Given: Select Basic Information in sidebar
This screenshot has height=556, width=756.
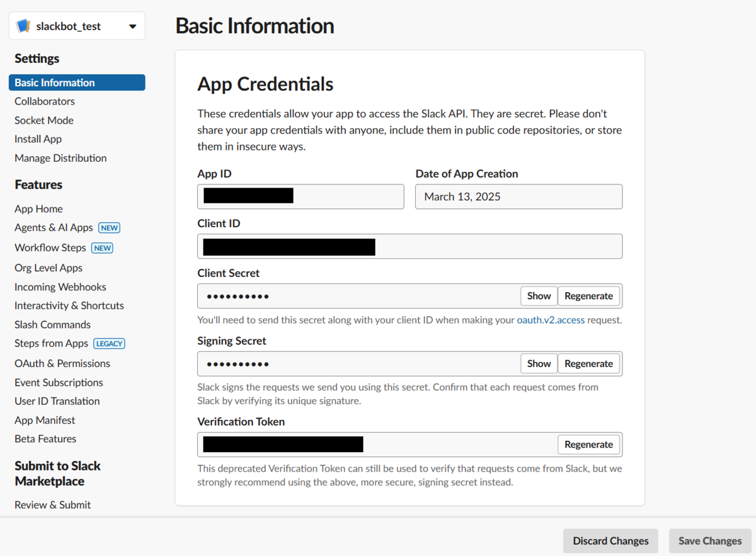Looking at the screenshot, I should coord(77,82).
